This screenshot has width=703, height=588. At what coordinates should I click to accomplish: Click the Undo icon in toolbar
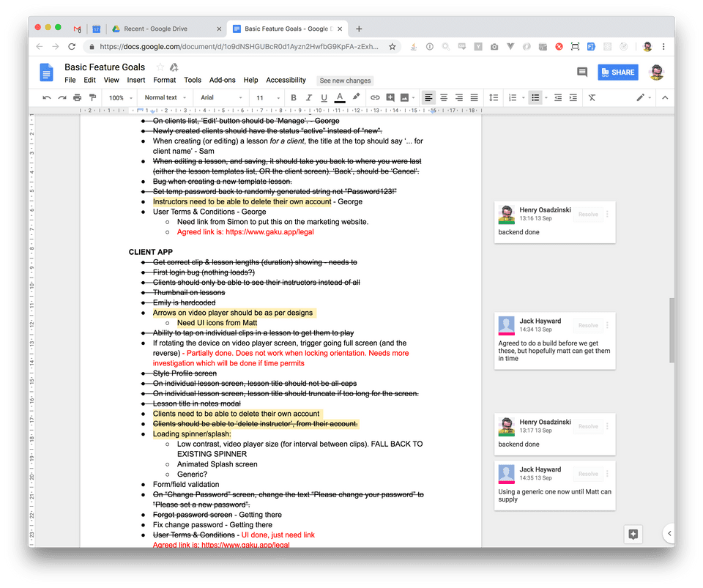coord(47,97)
